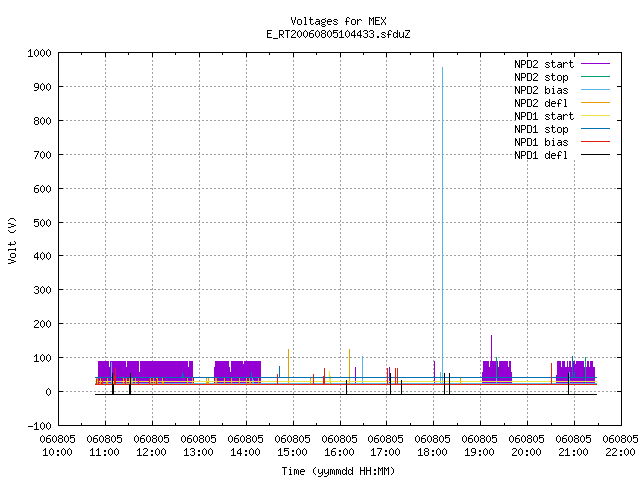Click the 14:00 time tick label
The width and height of the screenshot is (640, 480).
(x=245, y=452)
